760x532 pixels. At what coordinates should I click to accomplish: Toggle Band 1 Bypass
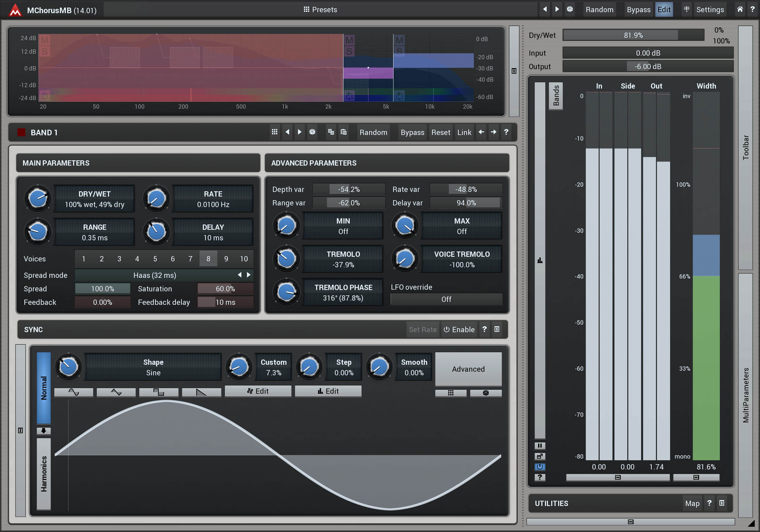point(412,132)
